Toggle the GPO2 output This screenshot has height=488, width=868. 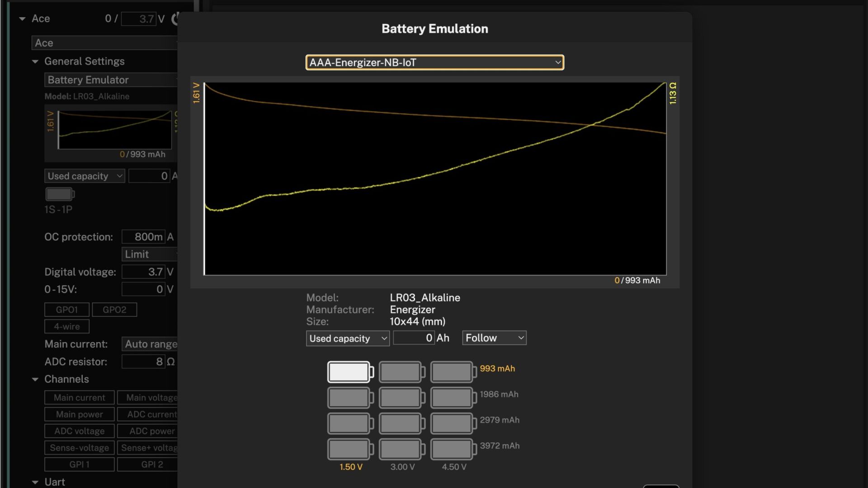[x=114, y=310]
